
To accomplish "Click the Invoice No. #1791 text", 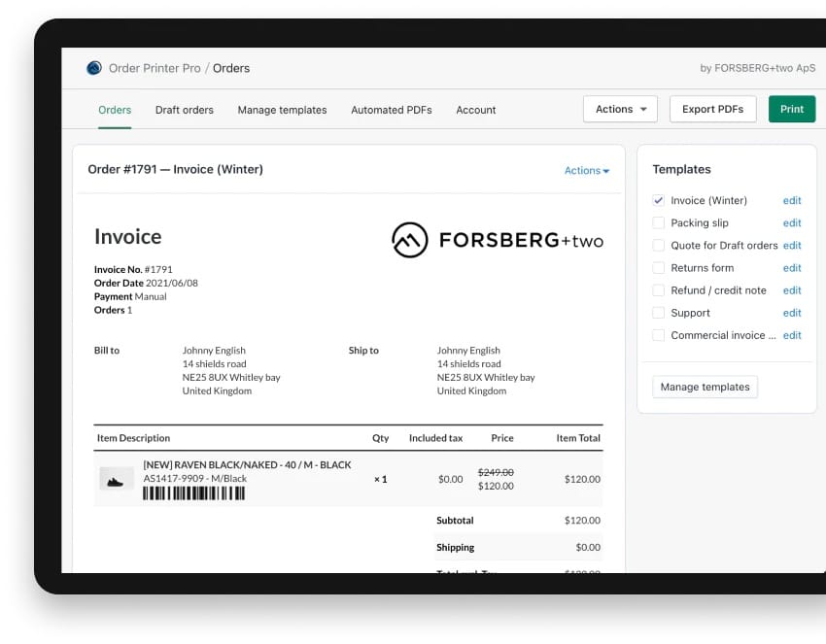I will (x=133, y=270).
